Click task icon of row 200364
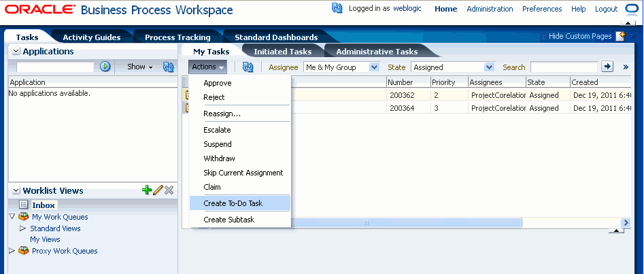 tap(186, 108)
